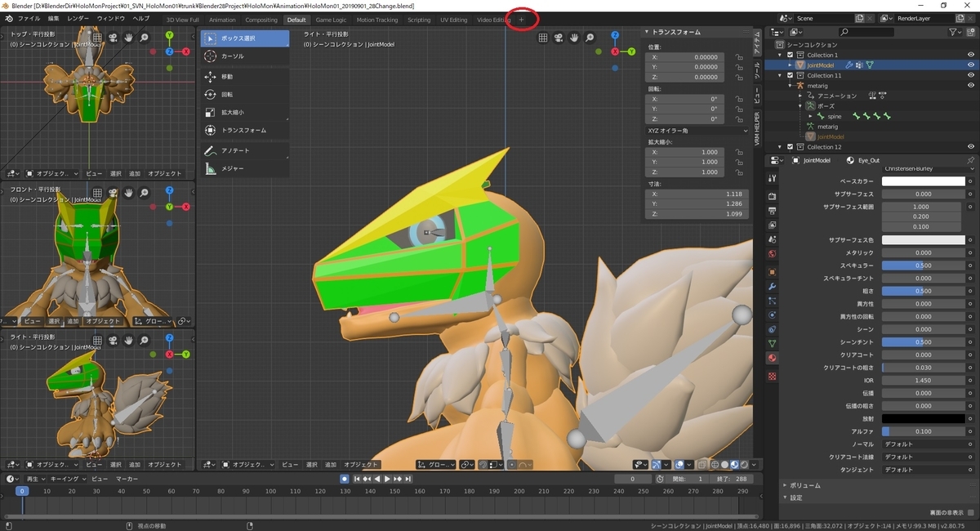The height and width of the screenshot is (531, 980).
Task: Collapse the metarig tree item
Action: click(x=791, y=86)
